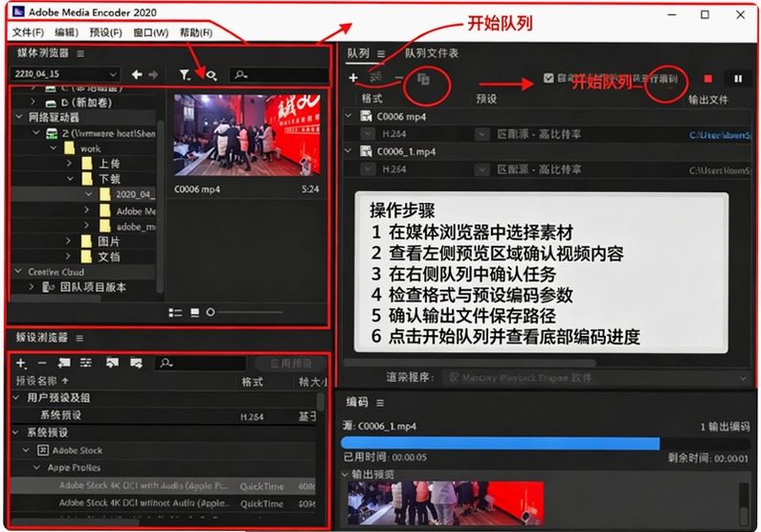This screenshot has width=761, height=532.
Task: Toggle auto-encode watch folders checkbox
Action: (548, 78)
